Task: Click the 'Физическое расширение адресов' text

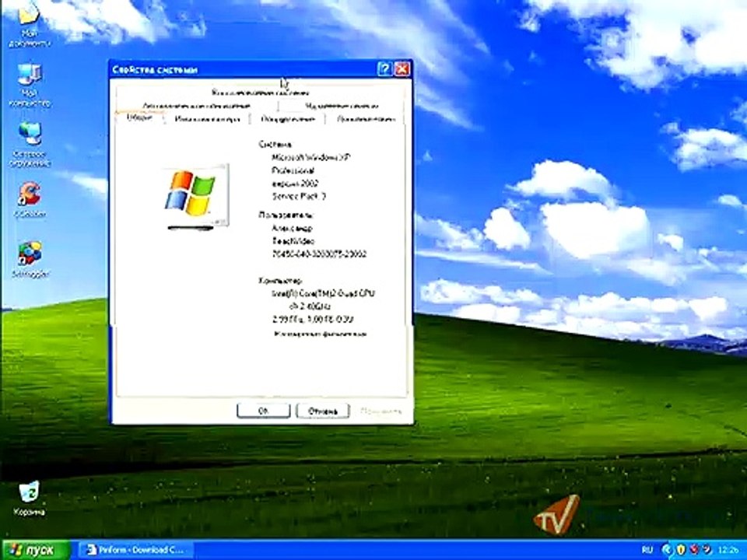Action: [320, 334]
